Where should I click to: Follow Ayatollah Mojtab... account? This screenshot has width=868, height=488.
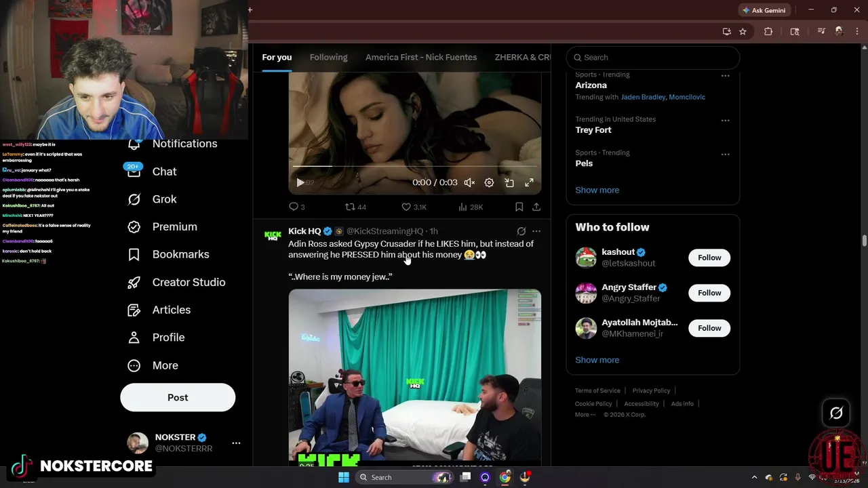pos(709,328)
